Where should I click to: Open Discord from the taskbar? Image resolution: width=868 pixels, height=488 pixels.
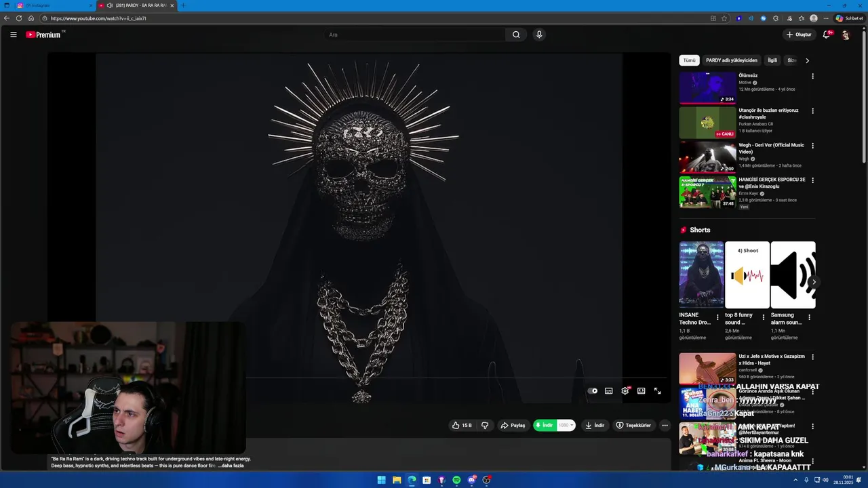point(471,480)
